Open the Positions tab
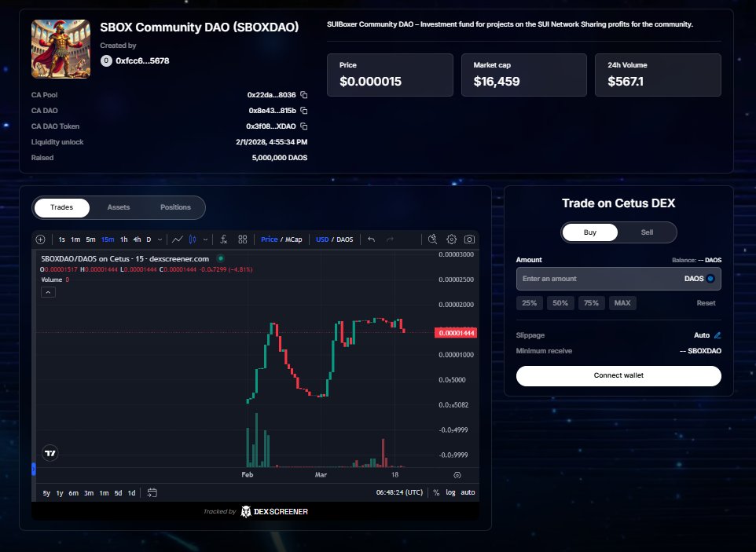This screenshot has width=756, height=552. [x=175, y=207]
